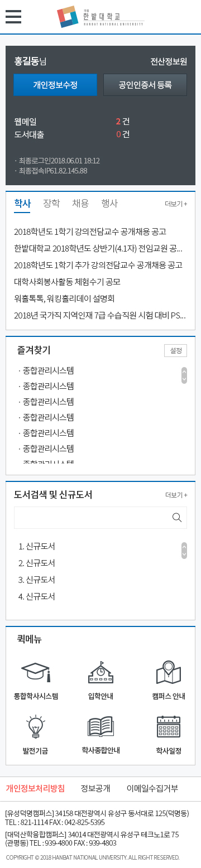This screenshot has height=868, width=201.
Task: Select the 행사 tab
Action: click(109, 203)
